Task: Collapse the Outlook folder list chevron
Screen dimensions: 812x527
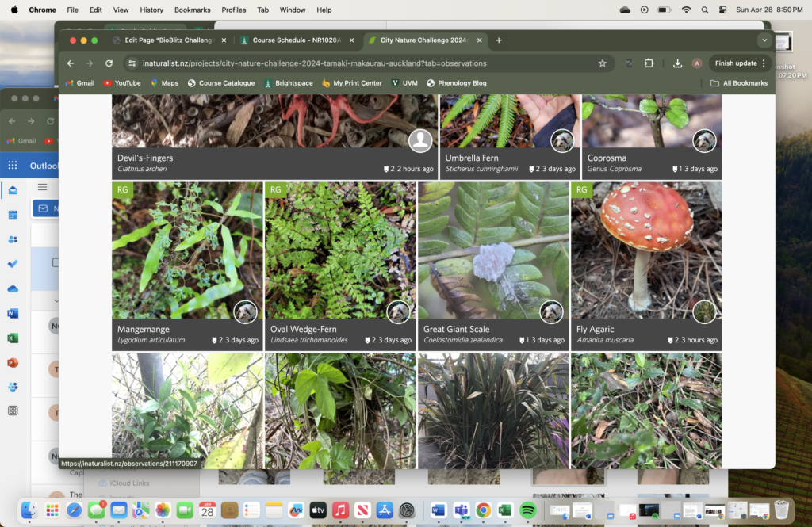Action: tap(56, 301)
